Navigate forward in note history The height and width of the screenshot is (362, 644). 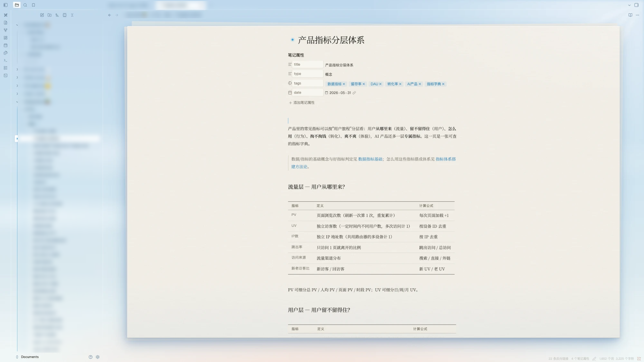tap(117, 15)
